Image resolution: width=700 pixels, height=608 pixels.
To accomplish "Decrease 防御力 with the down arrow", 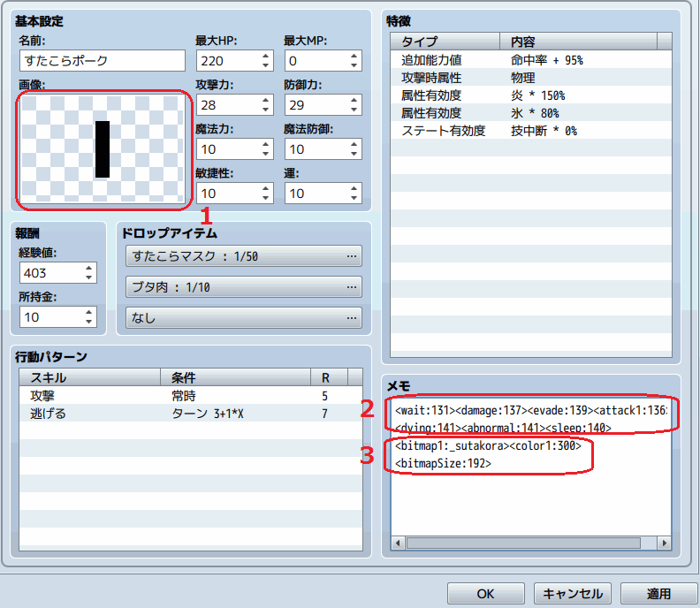I will click(354, 110).
